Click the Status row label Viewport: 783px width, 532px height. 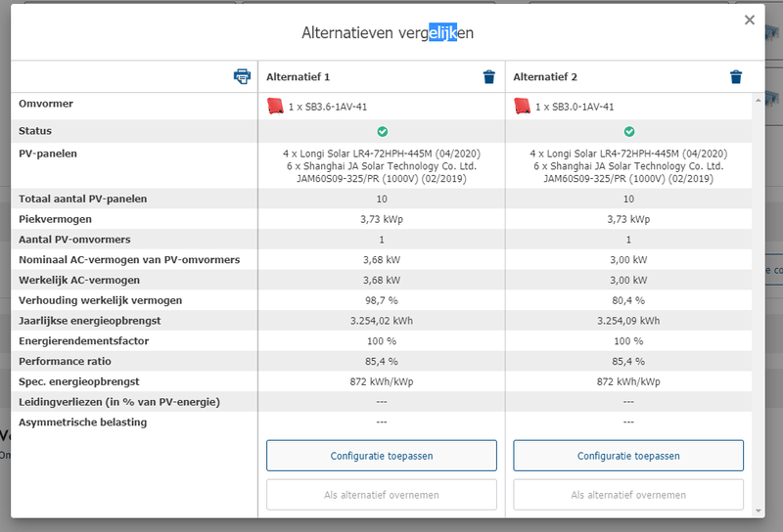35,131
